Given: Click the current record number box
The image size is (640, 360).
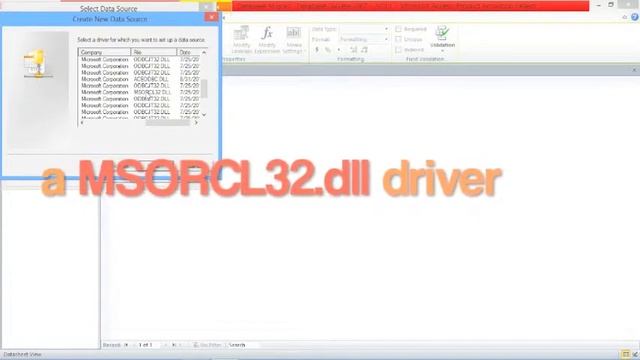Looking at the screenshot, I should coord(149,345).
